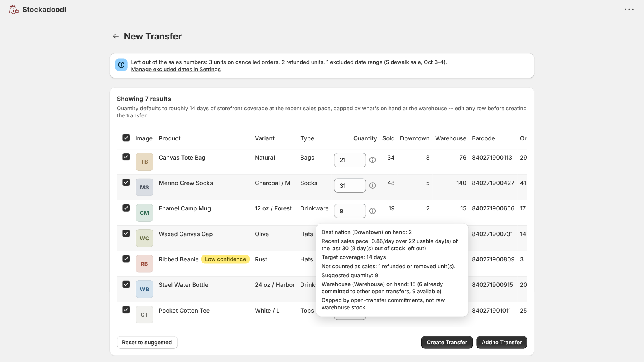
Task: Click the Barcode column header
Action: click(483, 138)
